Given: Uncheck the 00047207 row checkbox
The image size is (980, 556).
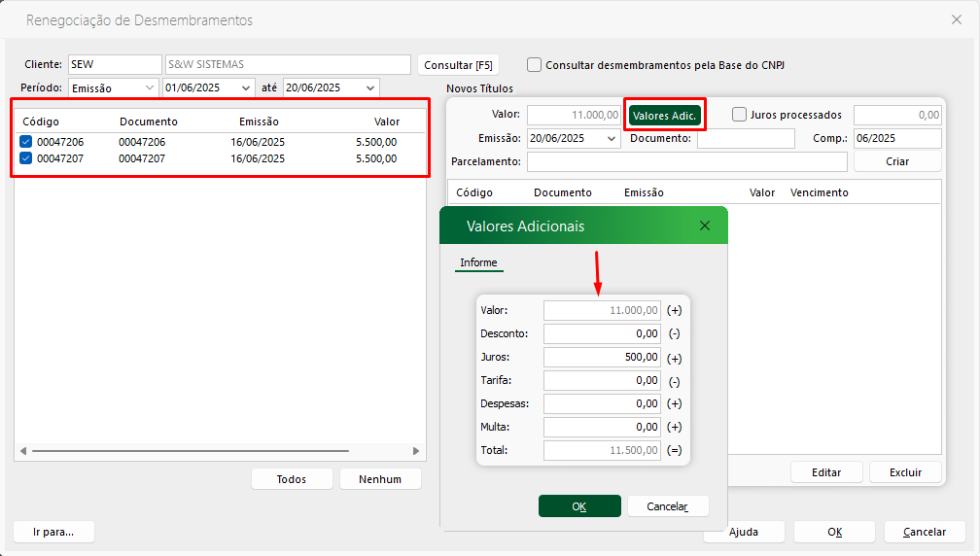Looking at the screenshot, I should coord(26,157).
